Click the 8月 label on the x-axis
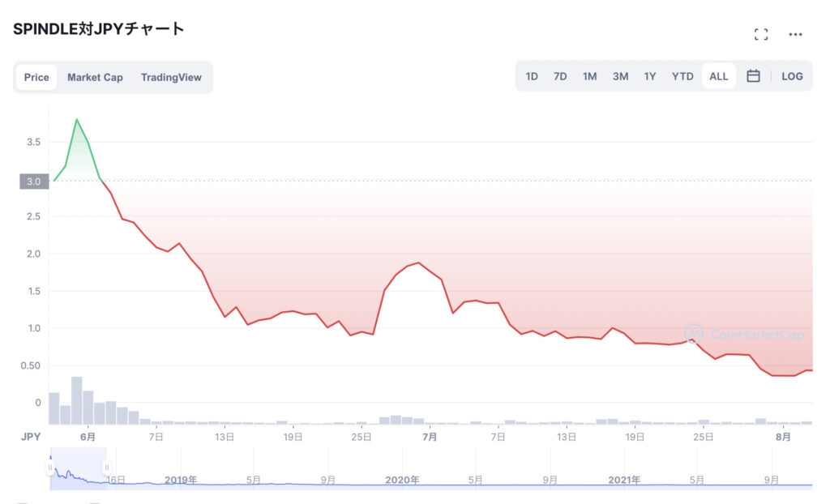 tap(783, 437)
